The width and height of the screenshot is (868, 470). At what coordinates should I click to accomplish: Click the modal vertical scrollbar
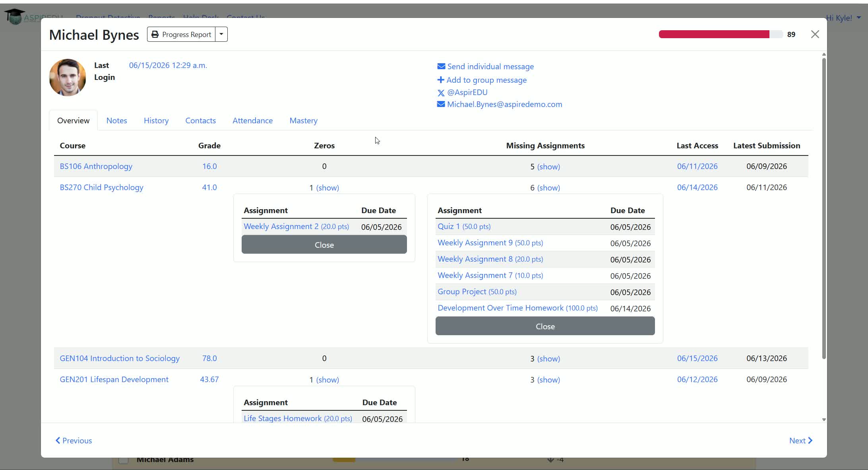(x=824, y=209)
